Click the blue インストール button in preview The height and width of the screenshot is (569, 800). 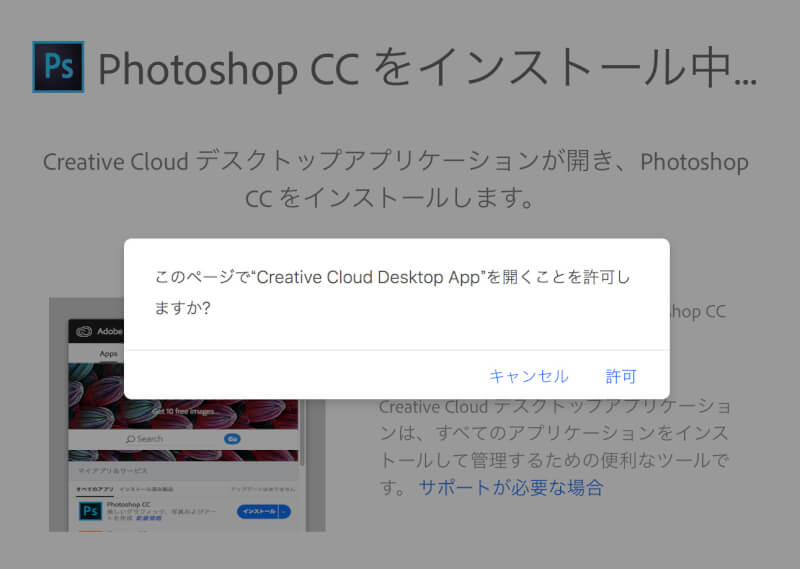tap(259, 511)
